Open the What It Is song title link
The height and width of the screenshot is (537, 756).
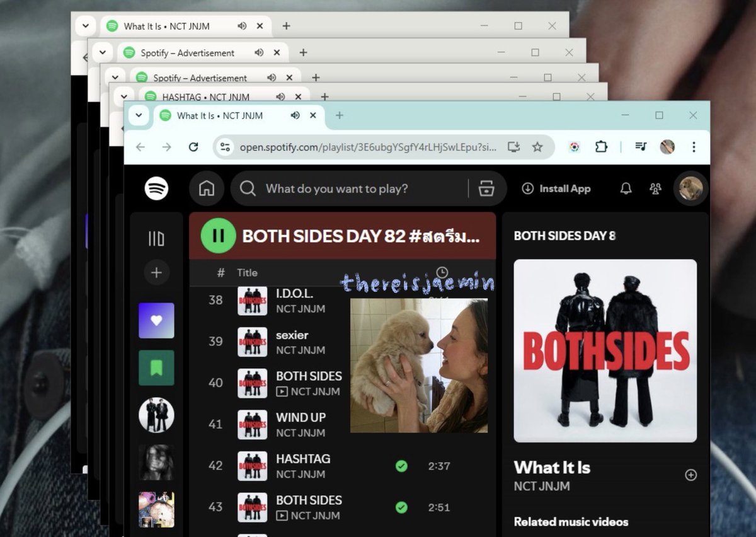click(552, 468)
